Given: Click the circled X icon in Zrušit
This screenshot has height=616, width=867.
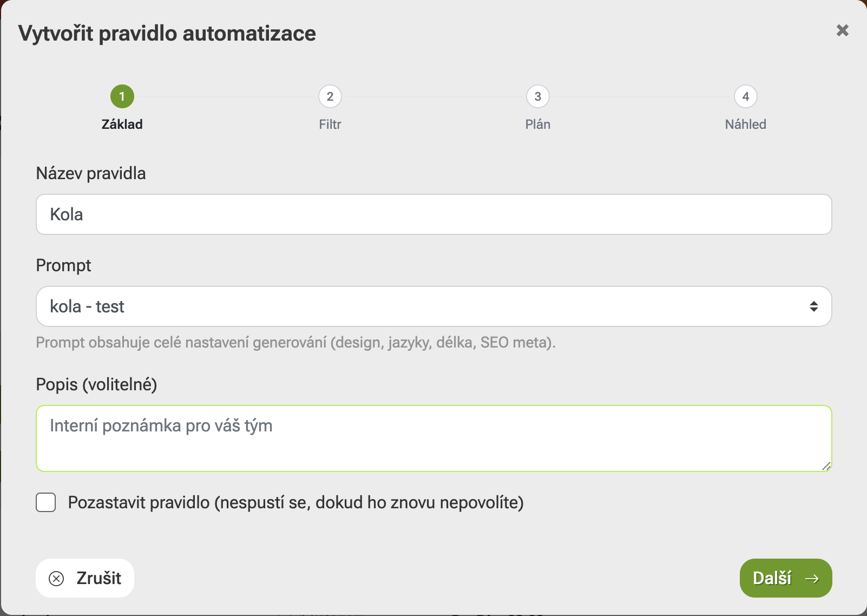Looking at the screenshot, I should pyautogui.click(x=56, y=579).
